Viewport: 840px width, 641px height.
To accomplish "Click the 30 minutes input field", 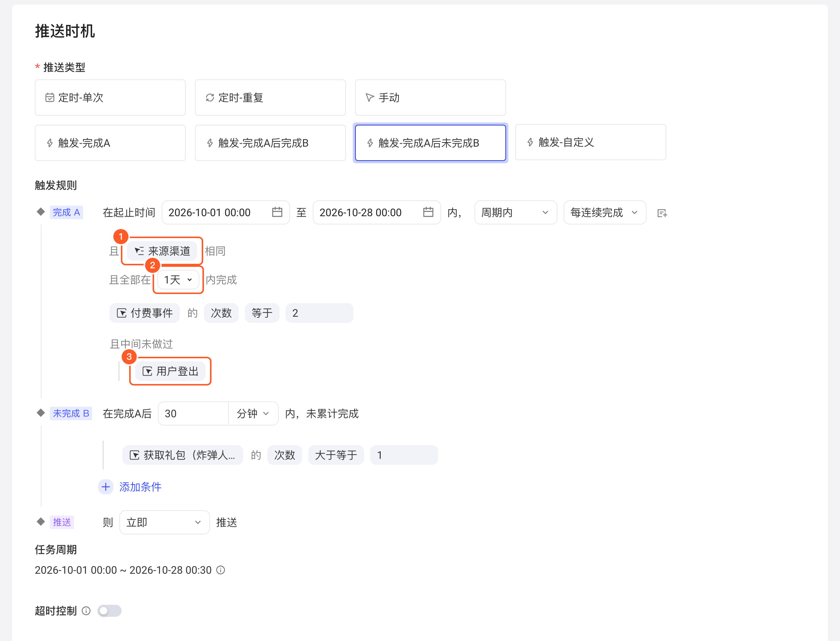I will [x=193, y=413].
